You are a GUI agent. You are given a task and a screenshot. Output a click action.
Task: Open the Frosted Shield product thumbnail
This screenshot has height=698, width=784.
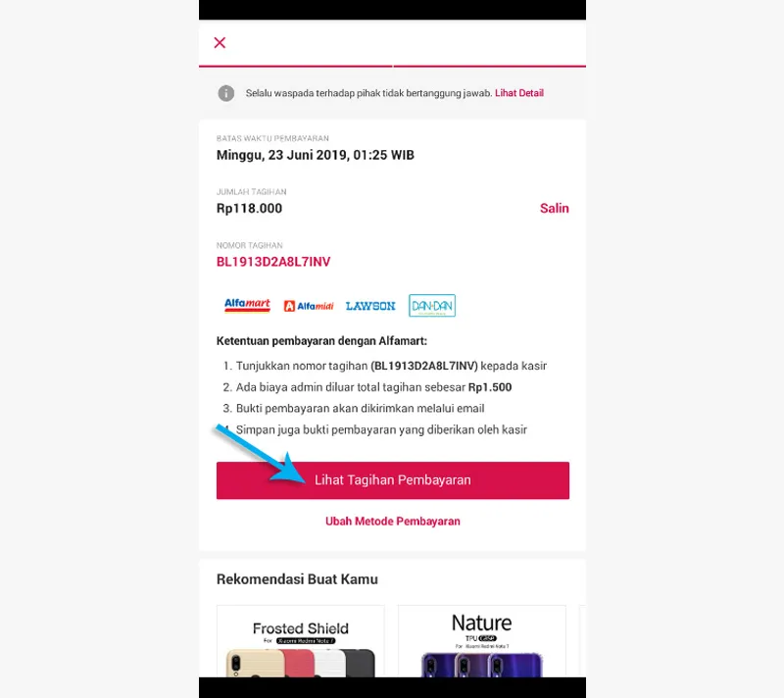point(301,641)
